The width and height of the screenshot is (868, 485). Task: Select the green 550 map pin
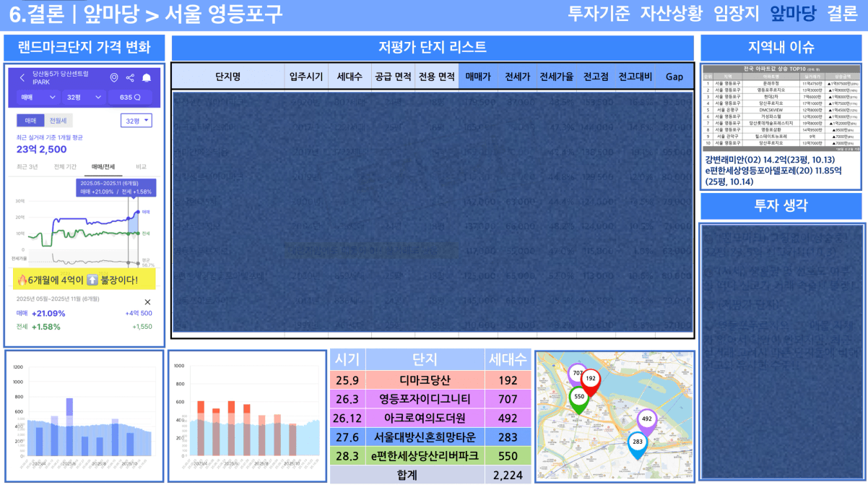(578, 399)
